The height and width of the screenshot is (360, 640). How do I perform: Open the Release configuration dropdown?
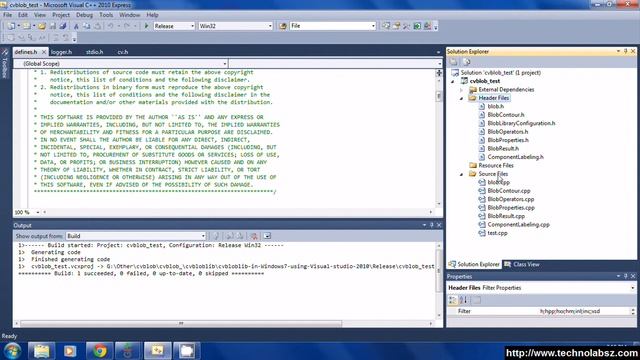[192, 26]
